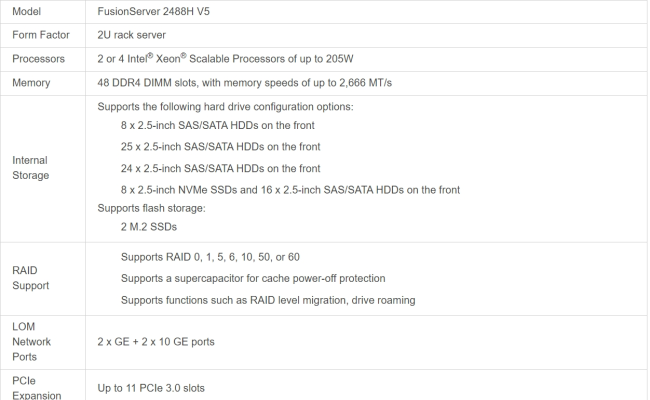Select the Memory row label
The width and height of the screenshot is (650, 400).
tap(31, 83)
